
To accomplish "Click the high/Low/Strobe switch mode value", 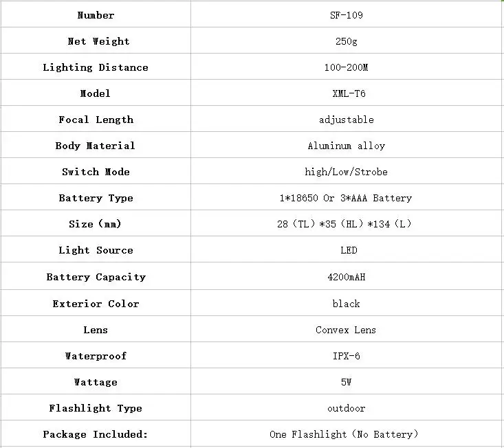I will pyautogui.click(x=346, y=172).
